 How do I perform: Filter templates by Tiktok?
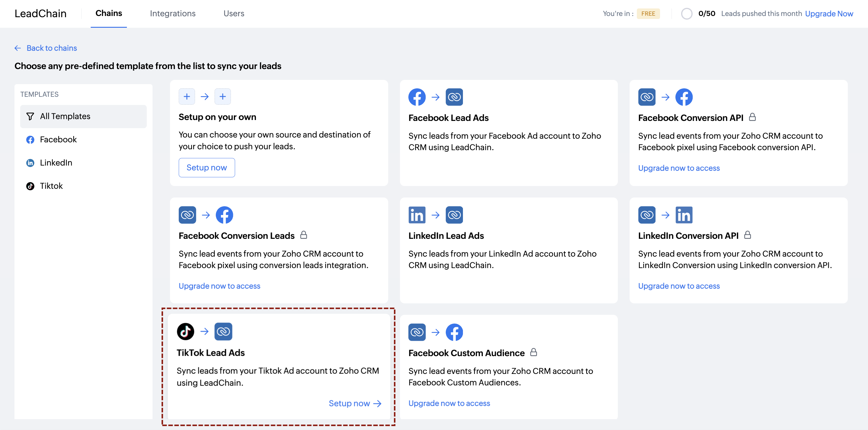pyautogui.click(x=51, y=186)
